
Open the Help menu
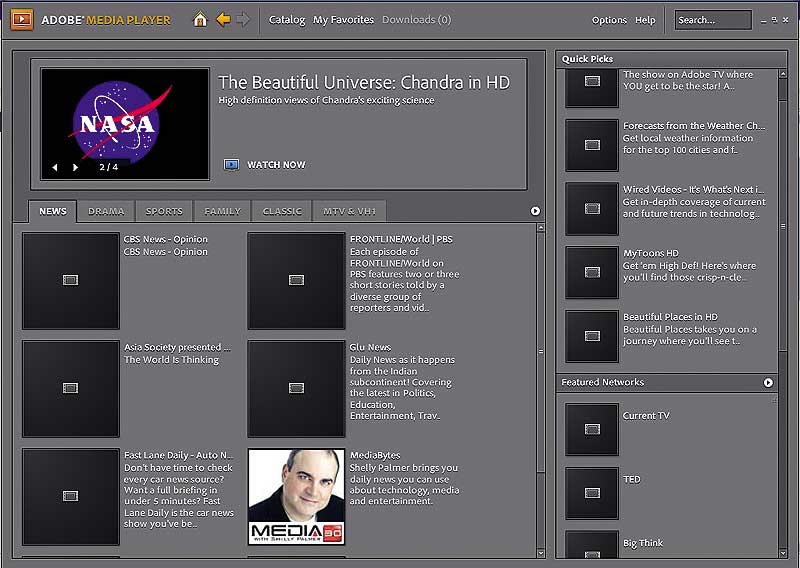coord(645,20)
